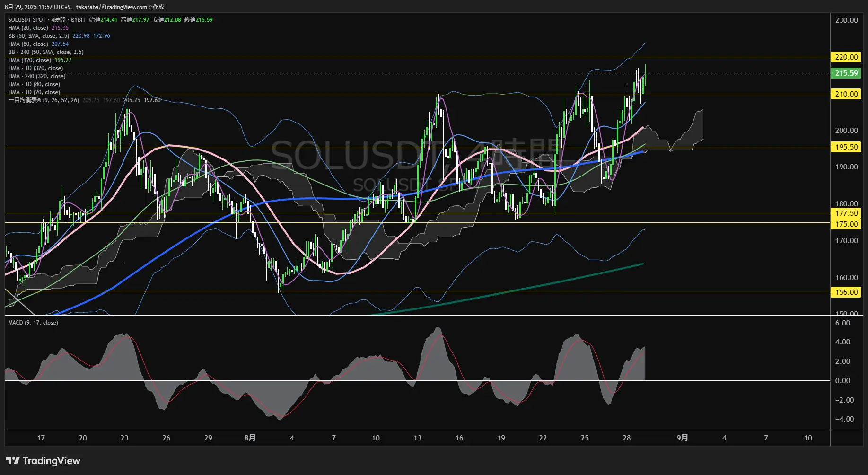Click the 210.00 horizontal line price label
868x475 pixels.
click(x=846, y=94)
